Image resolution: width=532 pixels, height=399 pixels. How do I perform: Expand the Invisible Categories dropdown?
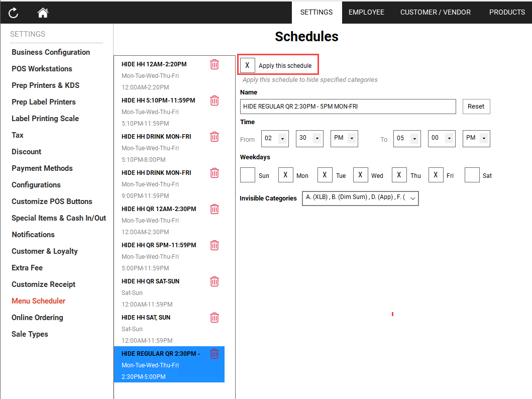pyautogui.click(x=413, y=198)
